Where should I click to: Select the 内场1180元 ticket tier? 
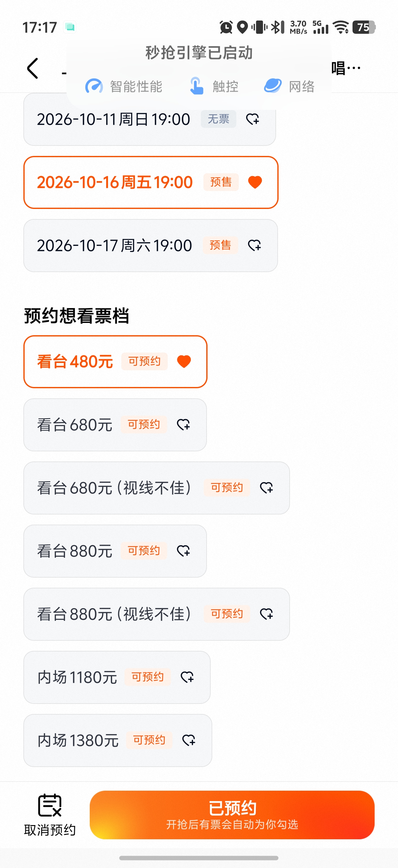pyautogui.click(x=117, y=677)
